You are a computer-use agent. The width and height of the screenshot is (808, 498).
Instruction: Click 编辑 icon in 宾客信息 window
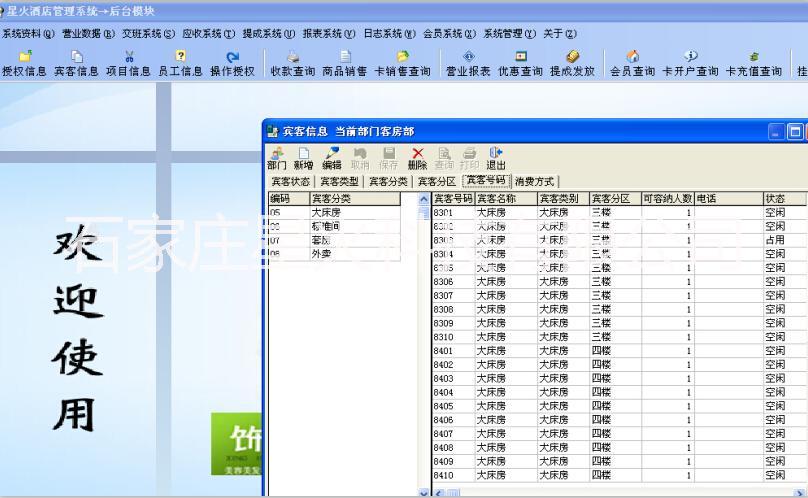[332, 159]
